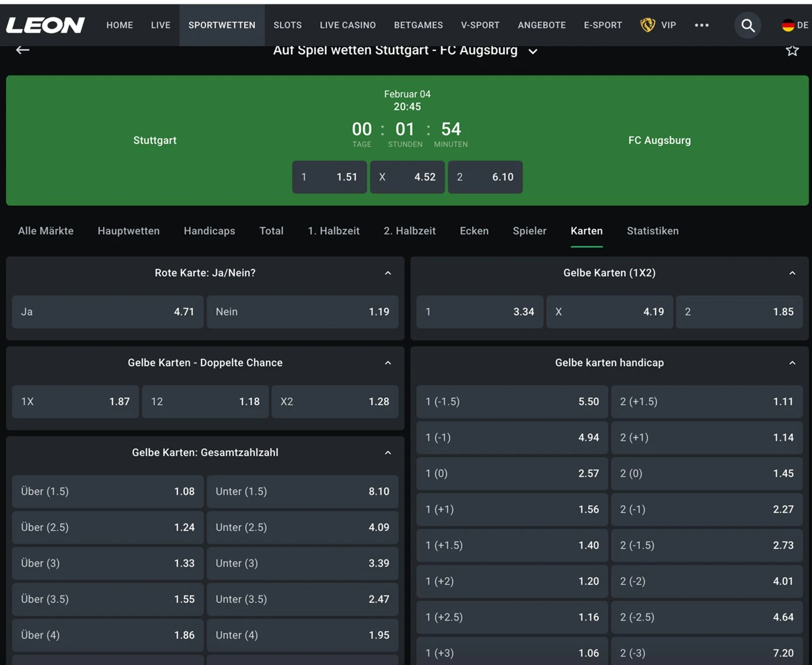
Task: Collapse the Gelbe Karten (1X2) section
Action: point(792,273)
